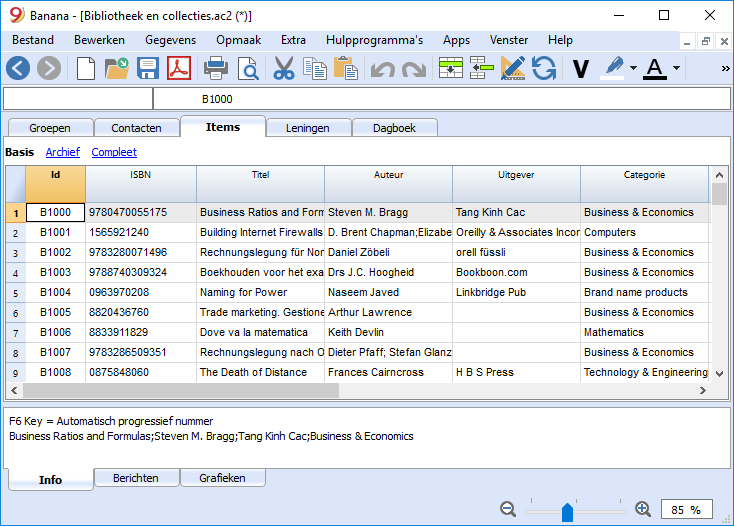The height and width of the screenshot is (527, 734).
Task: Switch to the Contacten tab
Action: pos(136,128)
